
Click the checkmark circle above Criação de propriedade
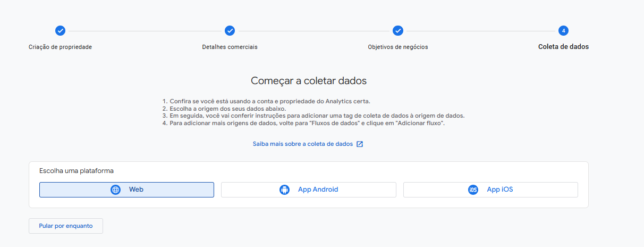coord(60,31)
